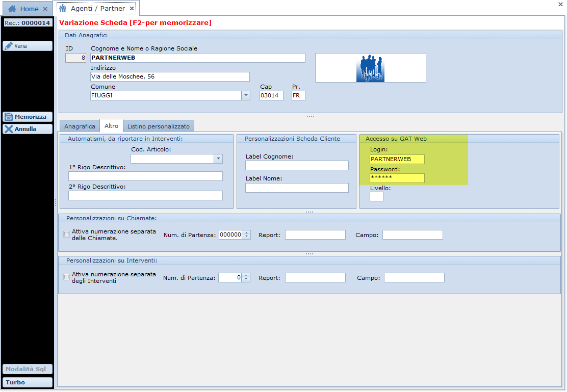The height and width of the screenshot is (392, 567).
Task: Click the Label Nome field
Action: (297, 188)
